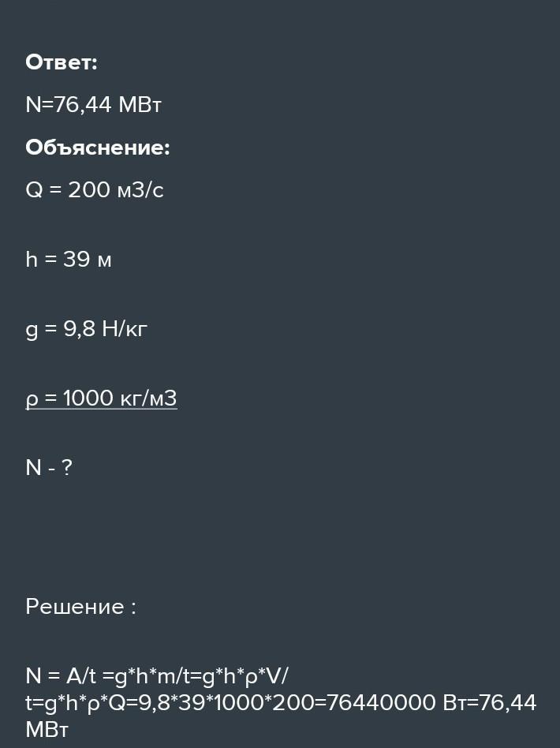
Task: Click the unit 'Н/кг' after 9,8
Action: click(125, 329)
